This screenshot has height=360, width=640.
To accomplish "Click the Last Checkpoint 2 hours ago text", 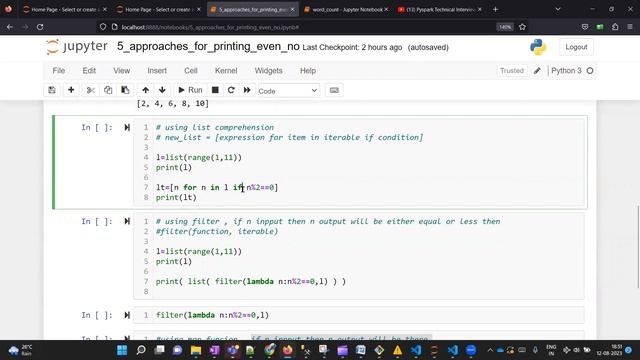I will click(x=352, y=47).
